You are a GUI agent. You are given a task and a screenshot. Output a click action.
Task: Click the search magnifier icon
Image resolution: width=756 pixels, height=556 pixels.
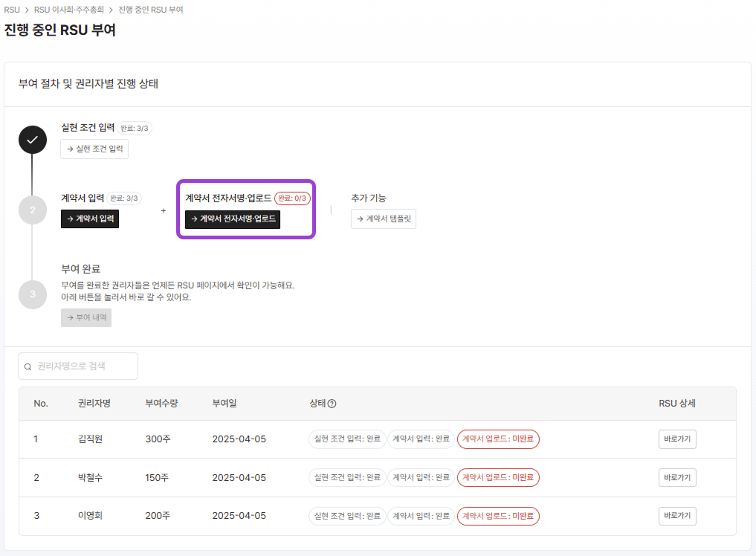(x=28, y=366)
